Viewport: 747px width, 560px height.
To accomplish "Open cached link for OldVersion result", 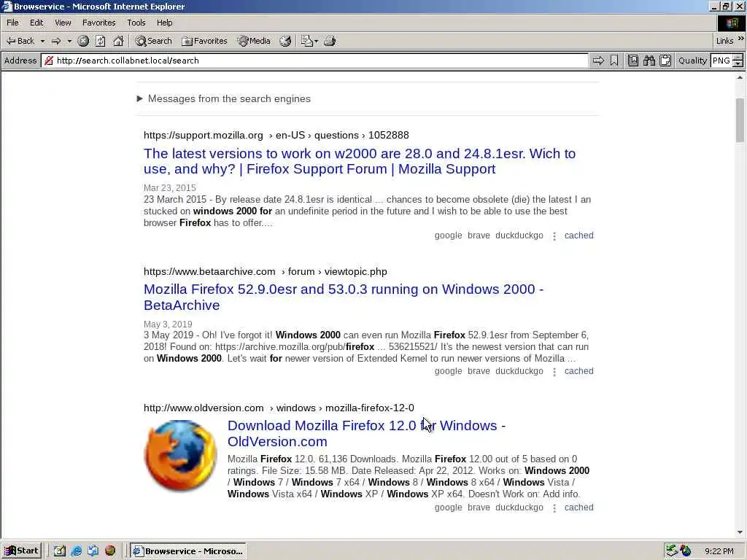I will point(578,507).
